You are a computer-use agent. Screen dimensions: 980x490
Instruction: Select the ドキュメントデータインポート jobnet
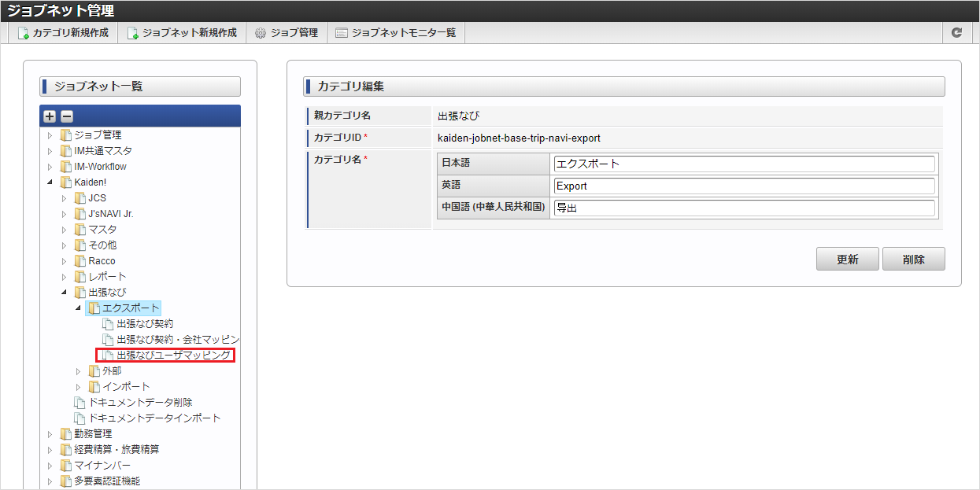154,418
